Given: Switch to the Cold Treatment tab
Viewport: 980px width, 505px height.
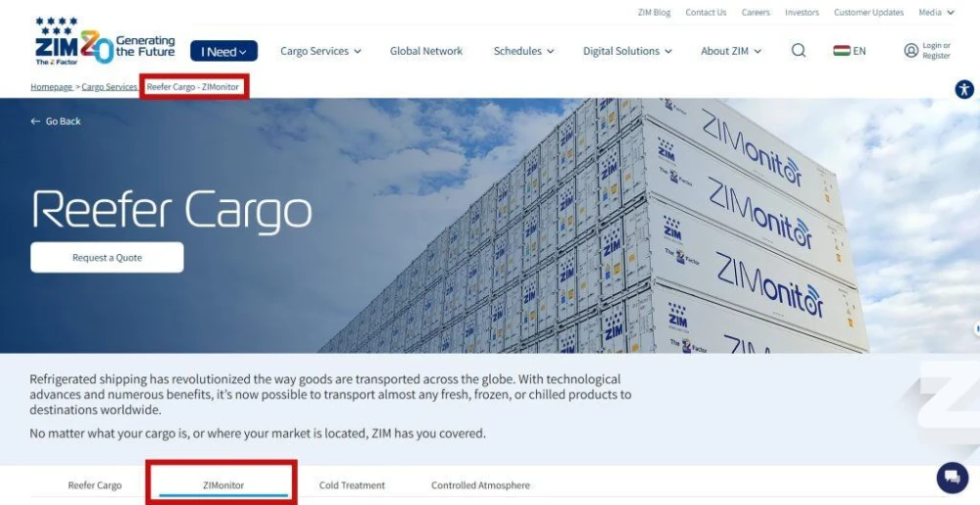Looking at the screenshot, I should [352, 485].
